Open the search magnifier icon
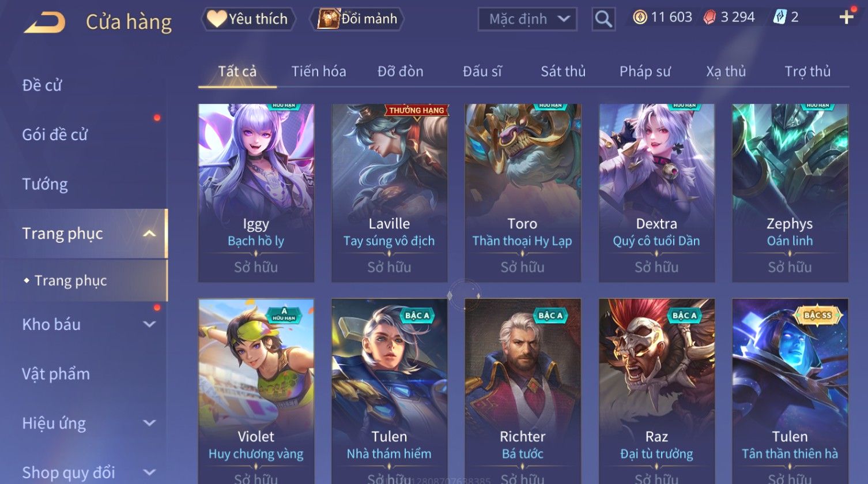This screenshot has height=484, width=868. 603,19
